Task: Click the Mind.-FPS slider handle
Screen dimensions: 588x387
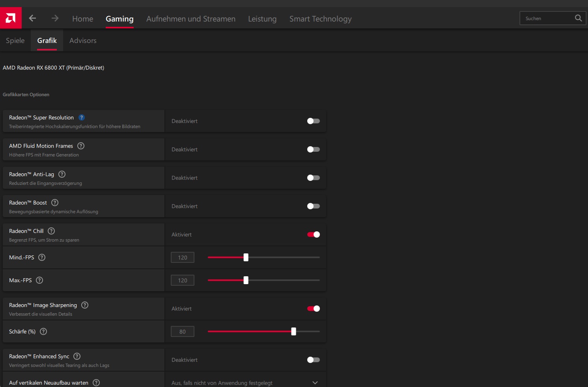Action: tap(246, 257)
